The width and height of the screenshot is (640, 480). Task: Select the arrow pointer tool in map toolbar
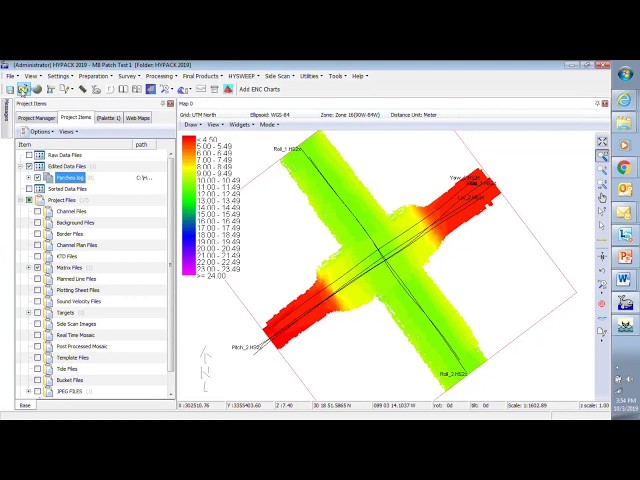click(602, 226)
